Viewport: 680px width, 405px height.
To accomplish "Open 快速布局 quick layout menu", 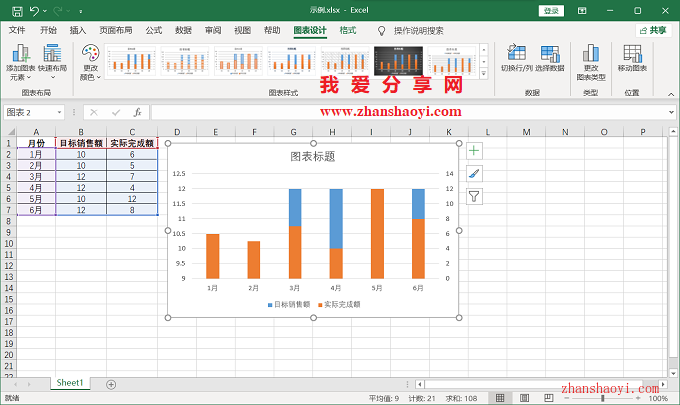I will 52,62.
